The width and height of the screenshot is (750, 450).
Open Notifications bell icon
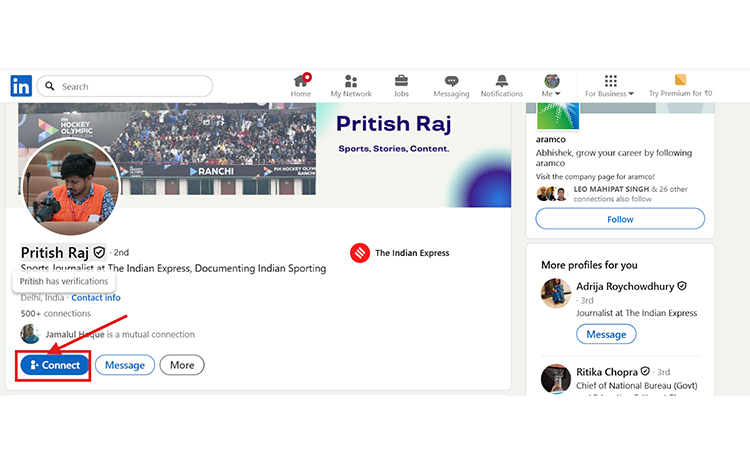point(502,80)
